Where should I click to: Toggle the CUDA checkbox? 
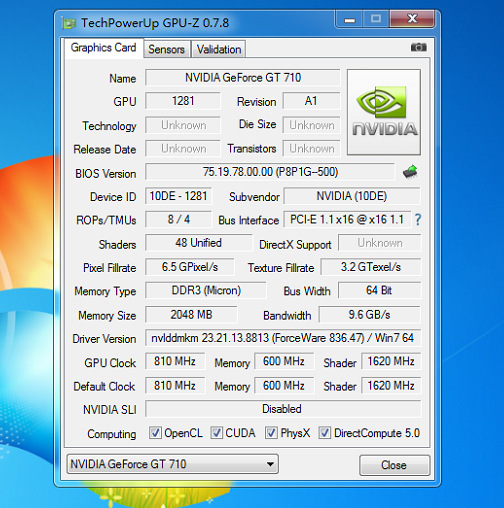tap(216, 433)
